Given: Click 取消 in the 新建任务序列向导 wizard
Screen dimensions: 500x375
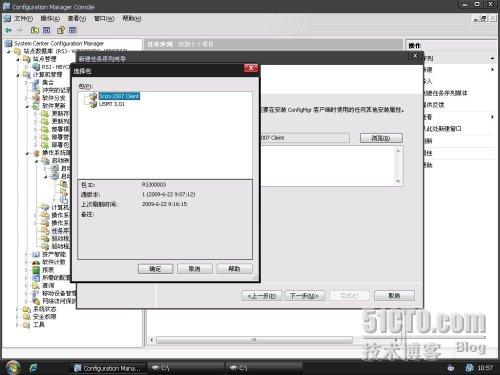Looking at the screenshot, I should click(x=394, y=296).
